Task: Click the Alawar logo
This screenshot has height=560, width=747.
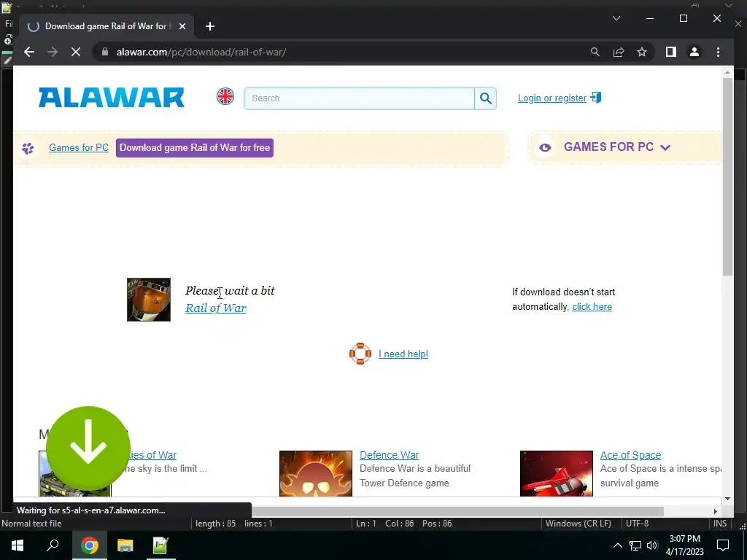Action: click(112, 98)
